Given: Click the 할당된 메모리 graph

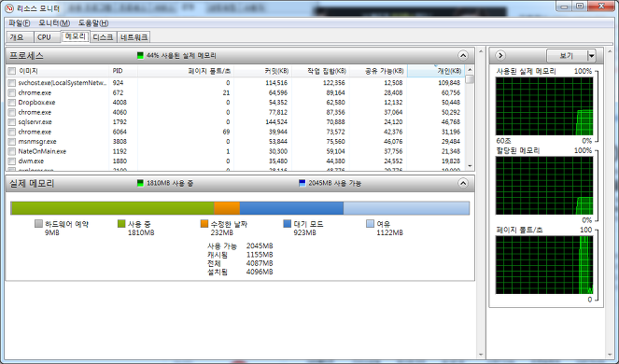Looking at the screenshot, I should click(x=544, y=186).
